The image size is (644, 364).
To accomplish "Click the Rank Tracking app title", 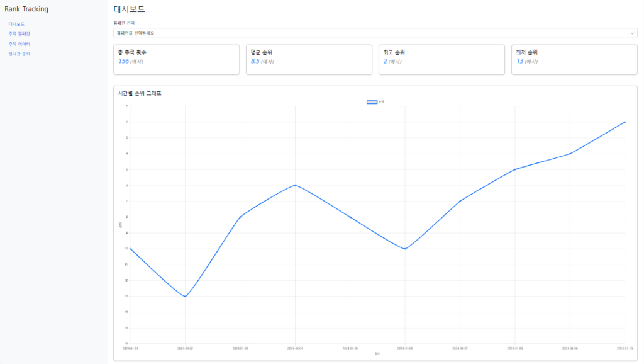I will pos(26,9).
